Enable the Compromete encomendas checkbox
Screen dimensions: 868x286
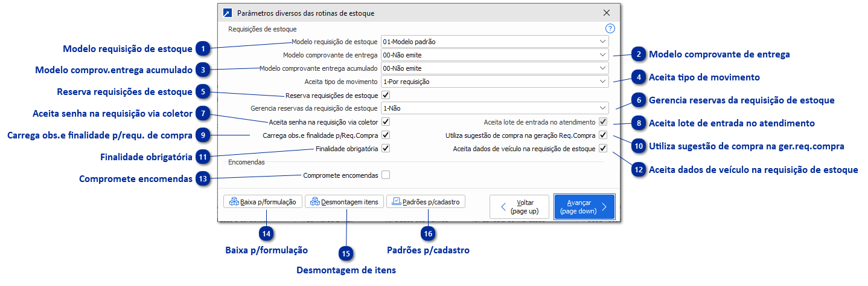pyautogui.click(x=386, y=175)
